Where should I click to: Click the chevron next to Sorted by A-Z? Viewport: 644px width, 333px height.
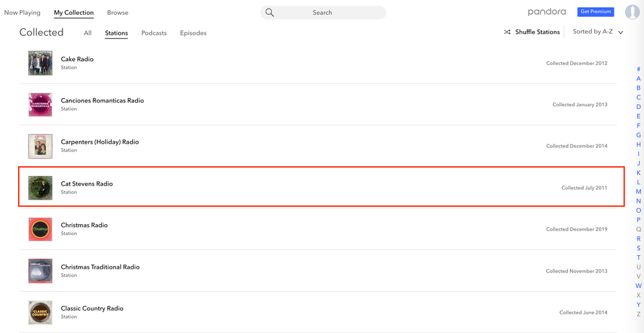pos(621,32)
